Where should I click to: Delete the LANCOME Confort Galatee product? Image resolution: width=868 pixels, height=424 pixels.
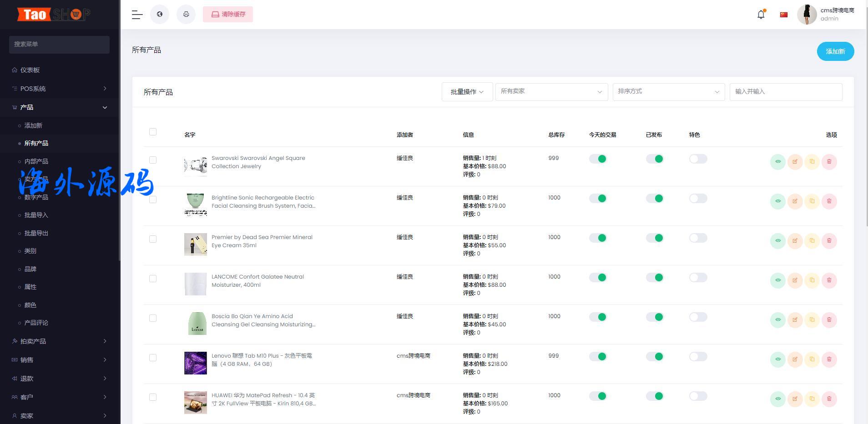[829, 280]
